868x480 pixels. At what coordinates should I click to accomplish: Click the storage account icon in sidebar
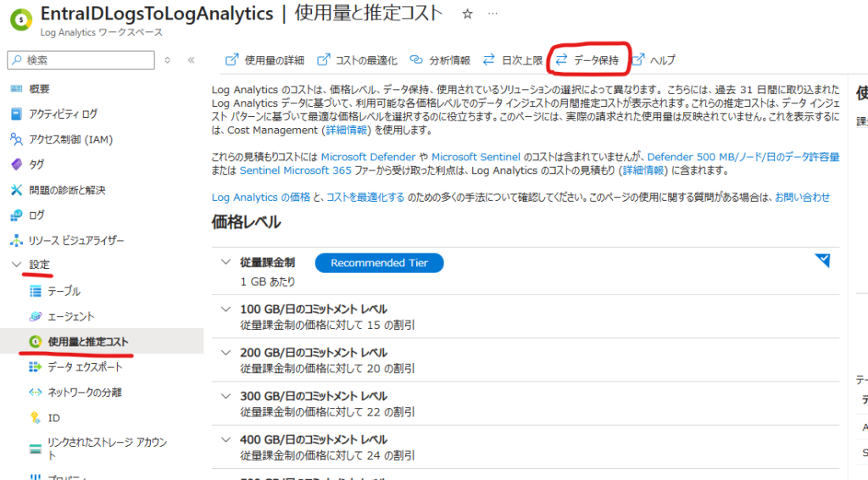(36, 449)
